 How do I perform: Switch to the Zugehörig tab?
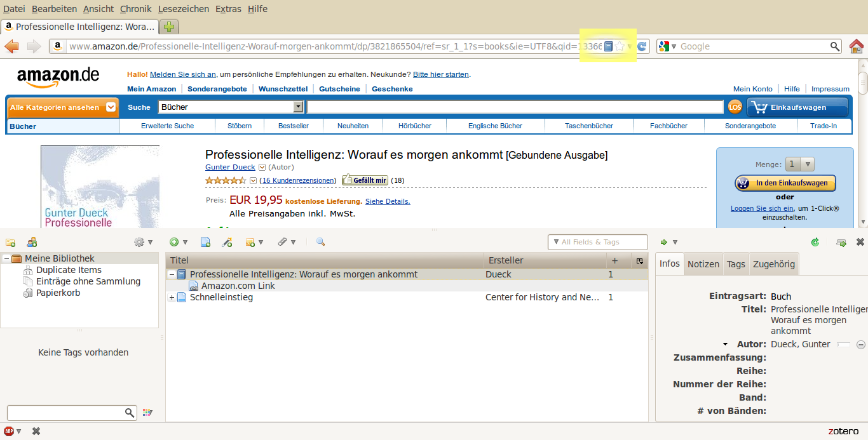point(774,264)
